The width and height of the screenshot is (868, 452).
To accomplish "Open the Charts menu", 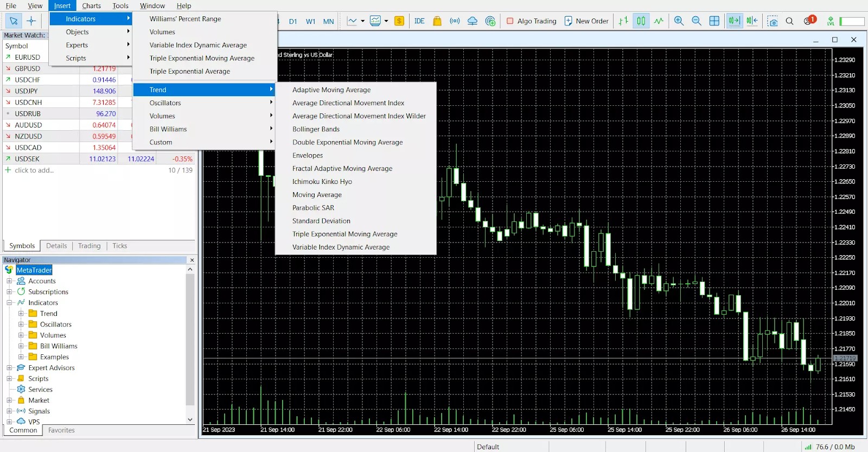I will click(92, 5).
